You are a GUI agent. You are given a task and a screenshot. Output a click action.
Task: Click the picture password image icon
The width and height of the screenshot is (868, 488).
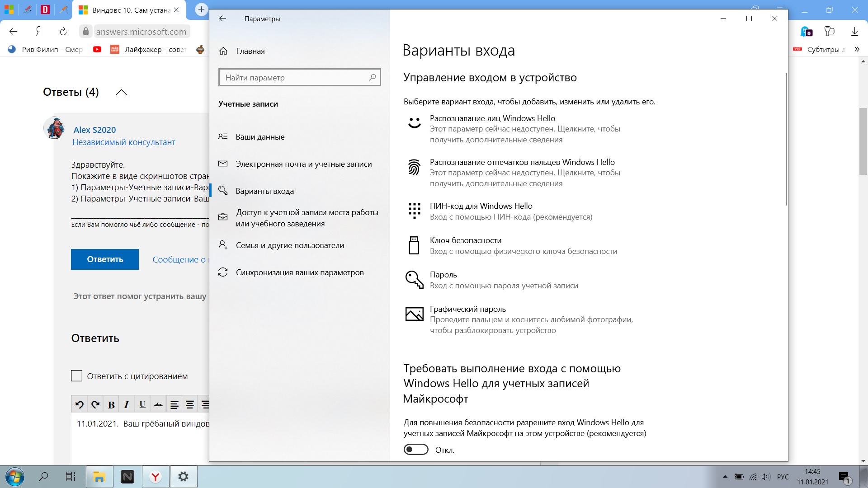point(414,314)
